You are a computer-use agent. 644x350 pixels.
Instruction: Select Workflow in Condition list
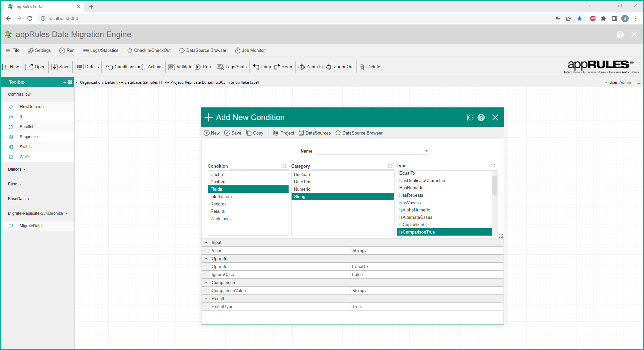(248, 219)
